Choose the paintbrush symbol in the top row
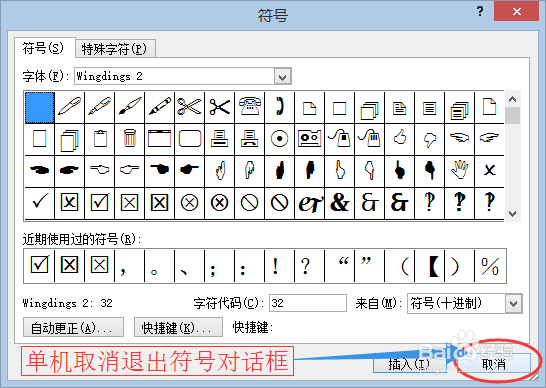Viewport: 546px width, 388px height. 130,107
